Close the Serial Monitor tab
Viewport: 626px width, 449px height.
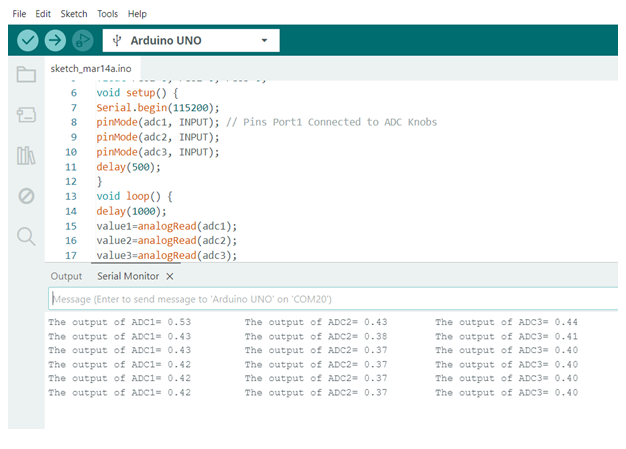pyautogui.click(x=170, y=276)
